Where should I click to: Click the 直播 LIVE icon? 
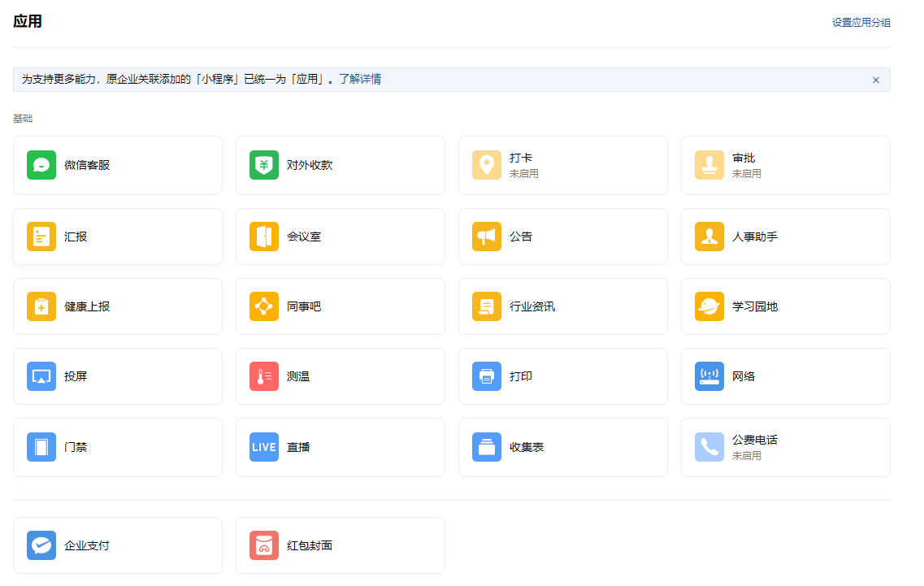(264, 447)
